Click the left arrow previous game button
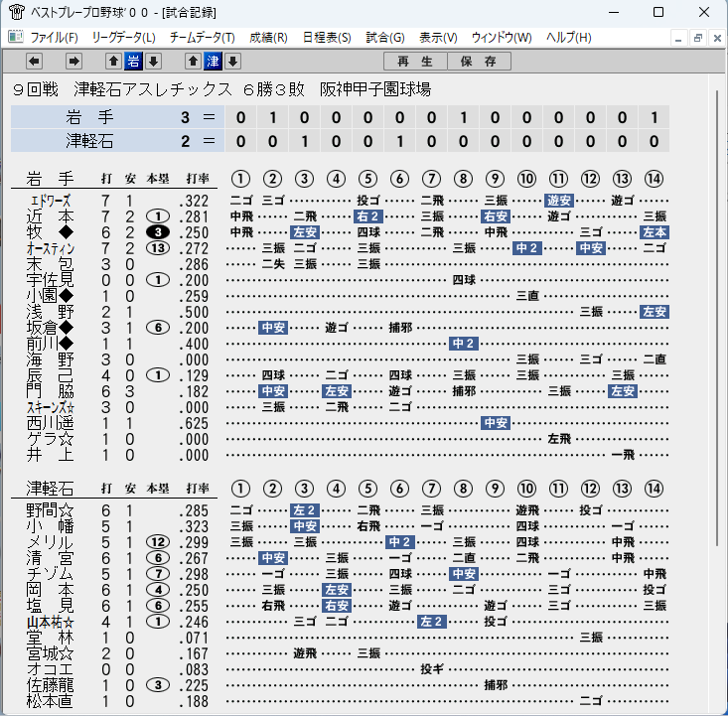This screenshot has height=716, width=728. (x=34, y=61)
